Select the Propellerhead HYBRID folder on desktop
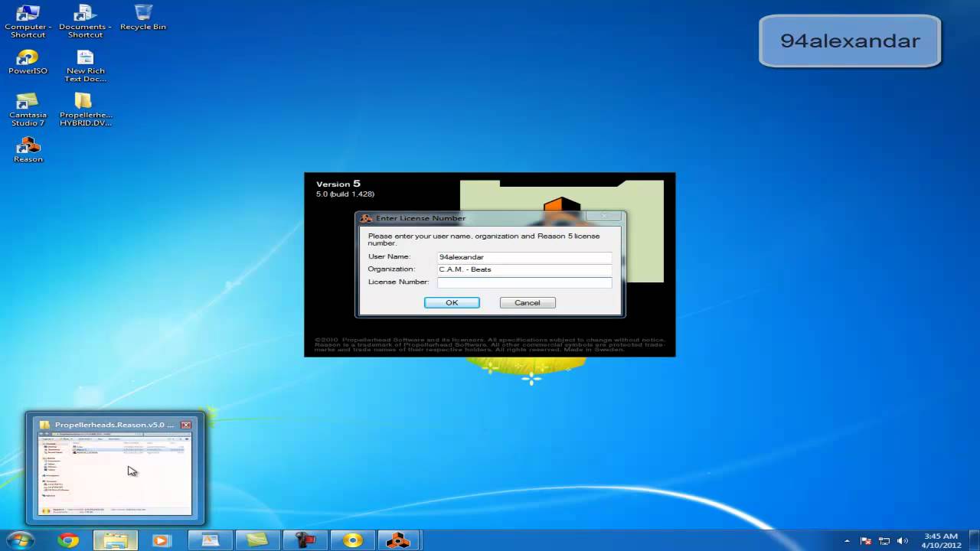Viewport: 980px width, 551px height. coord(85,109)
